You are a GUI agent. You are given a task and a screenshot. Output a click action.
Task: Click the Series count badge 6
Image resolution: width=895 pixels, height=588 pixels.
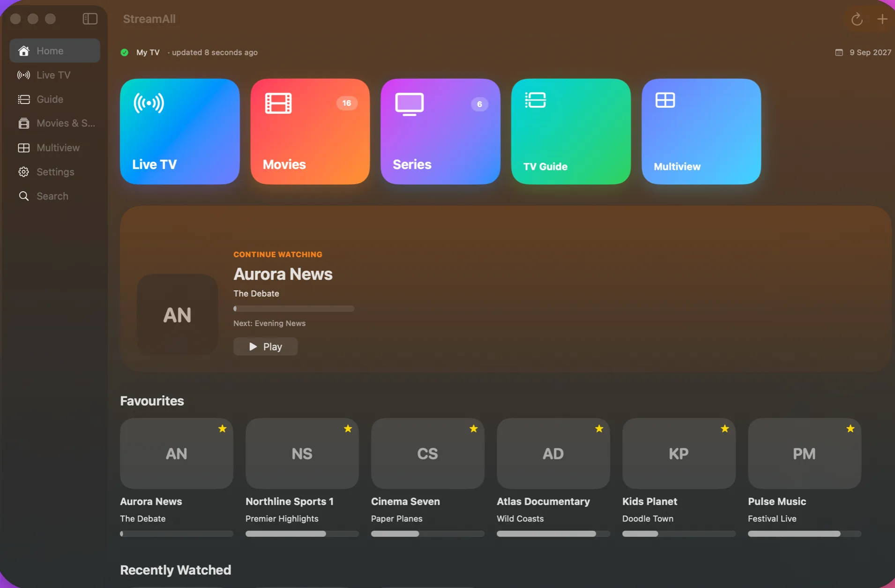[x=479, y=104]
